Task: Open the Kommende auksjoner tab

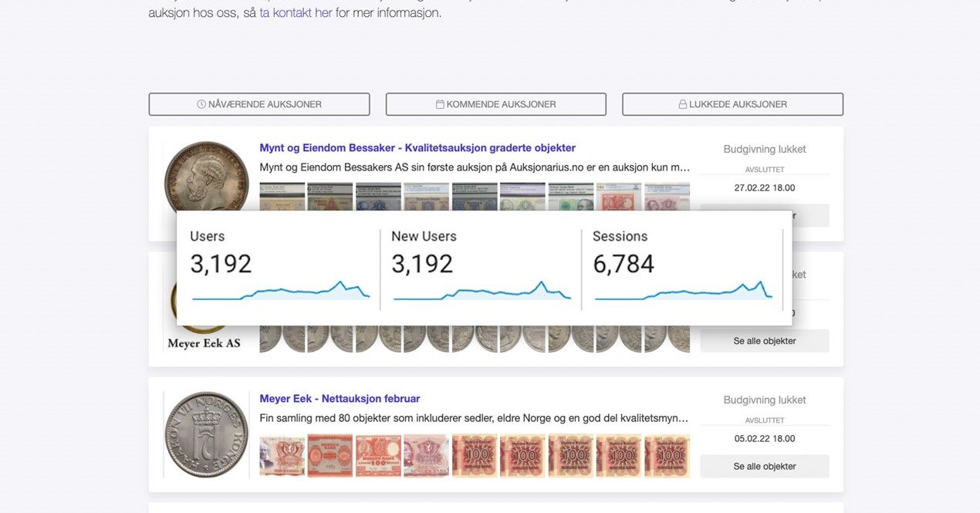Action: click(495, 104)
